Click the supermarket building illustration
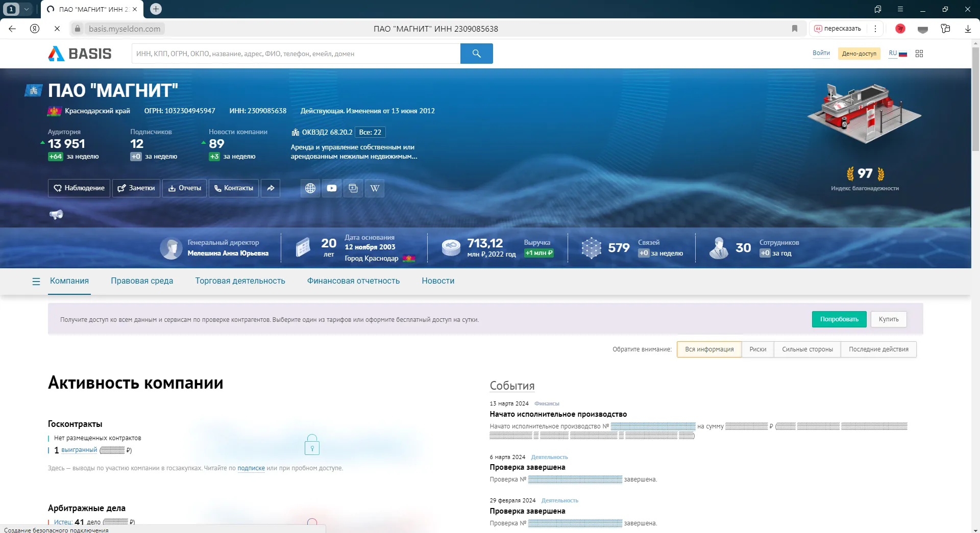 (x=865, y=114)
